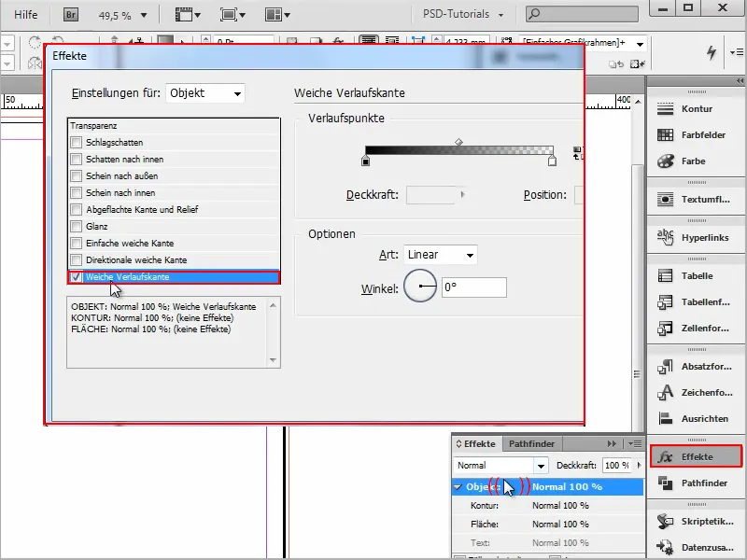Image resolution: width=747 pixels, height=560 pixels.
Task: Open the Deckkraft slider arrow in dialog
Action: click(462, 194)
